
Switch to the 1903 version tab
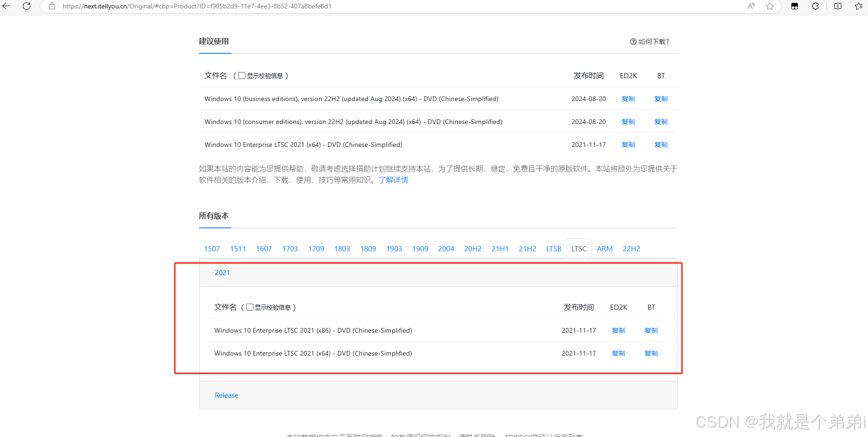point(394,248)
